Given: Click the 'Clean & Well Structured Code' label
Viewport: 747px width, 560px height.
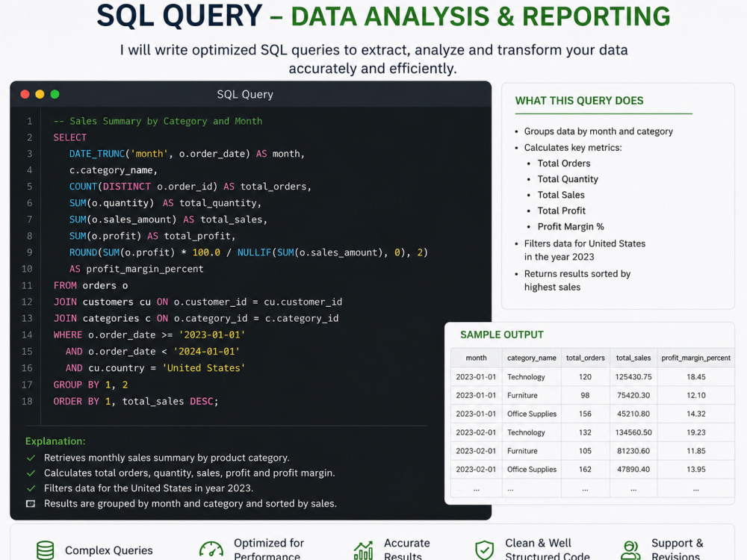Looking at the screenshot, I should [x=548, y=550].
